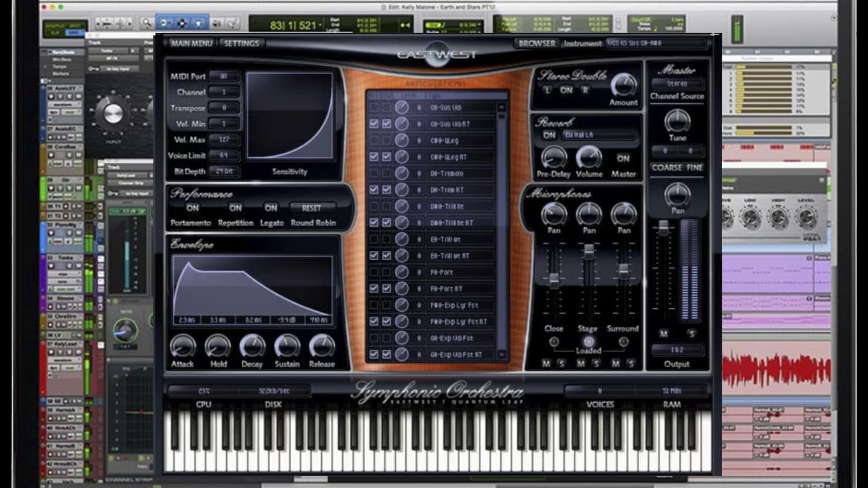This screenshot has height=488, width=868.
Task: Mute the Close microphone with its M button
Action: click(546, 363)
